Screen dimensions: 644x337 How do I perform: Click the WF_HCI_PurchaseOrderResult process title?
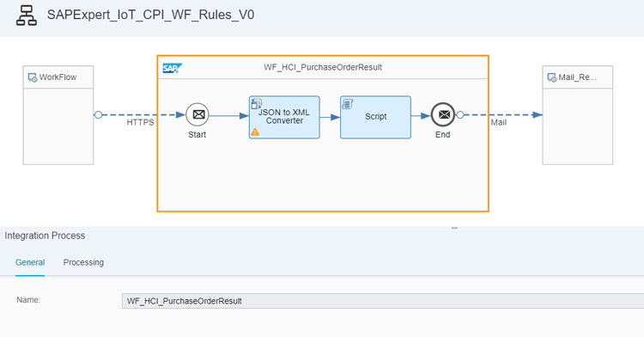click(x=323, y=67)
